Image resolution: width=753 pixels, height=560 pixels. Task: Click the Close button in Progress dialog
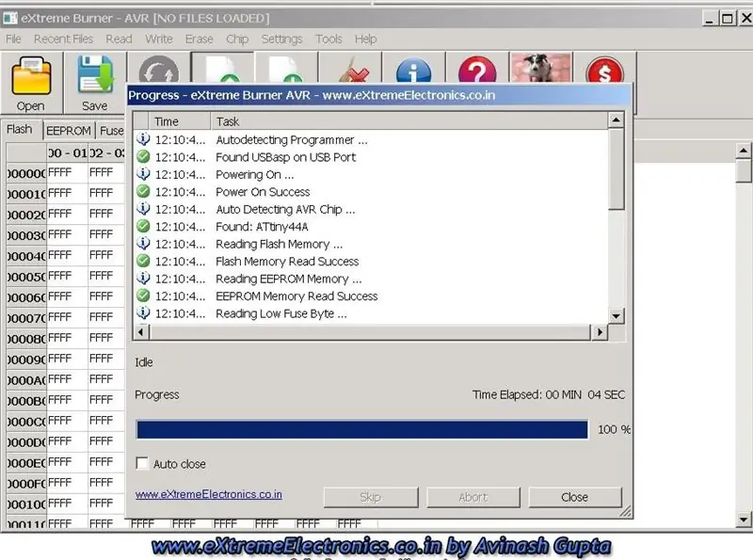(x=575, y=497)
